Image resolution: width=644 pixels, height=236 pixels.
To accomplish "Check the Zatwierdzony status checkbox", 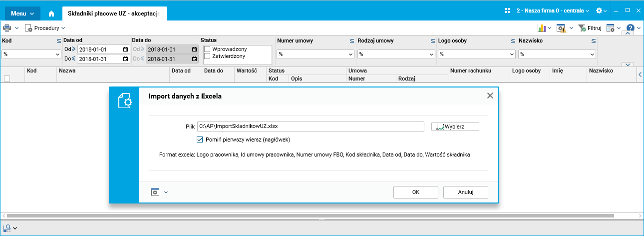I will click(208, 56).
